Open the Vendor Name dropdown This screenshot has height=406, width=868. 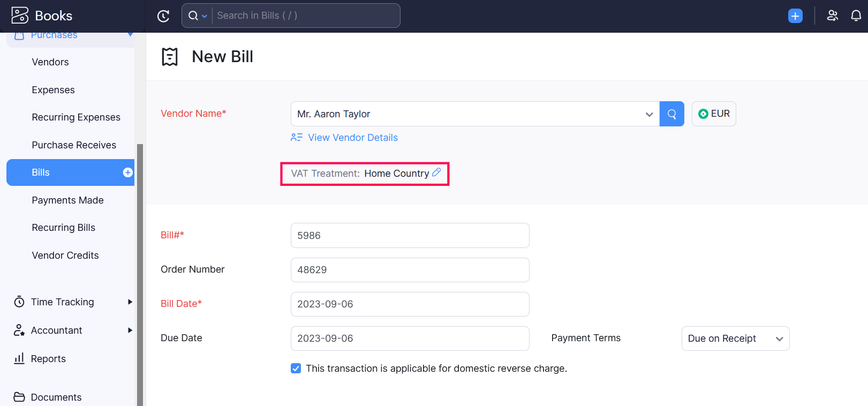[x=649, y=114]
